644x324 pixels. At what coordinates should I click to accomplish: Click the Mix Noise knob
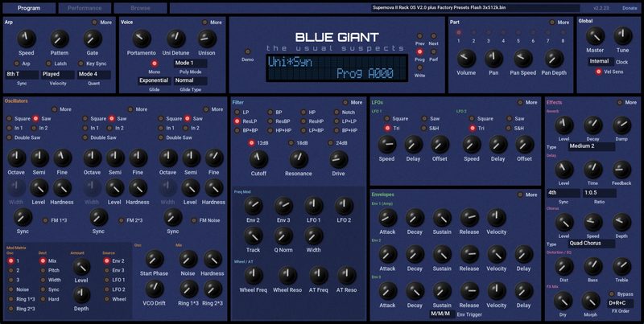pyautogui.click(x=188, y=259)
